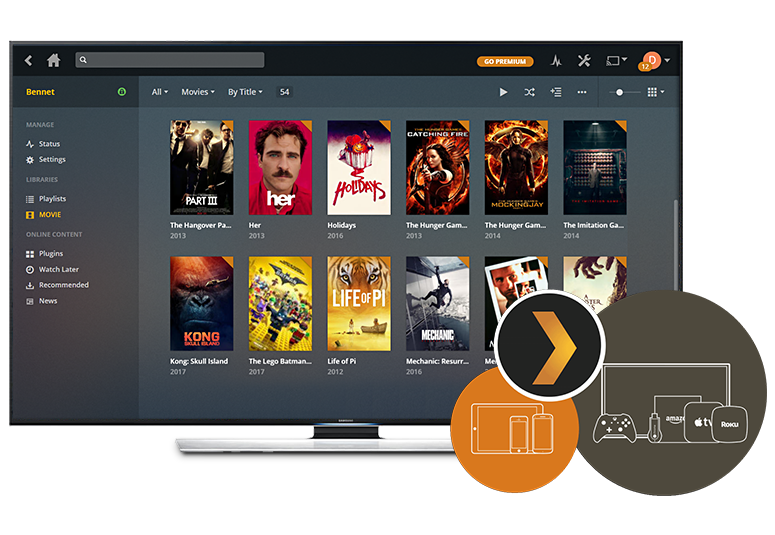Click the Kong: Skull Island title
The width and height of the screenshot is (775, 535).
199,361
